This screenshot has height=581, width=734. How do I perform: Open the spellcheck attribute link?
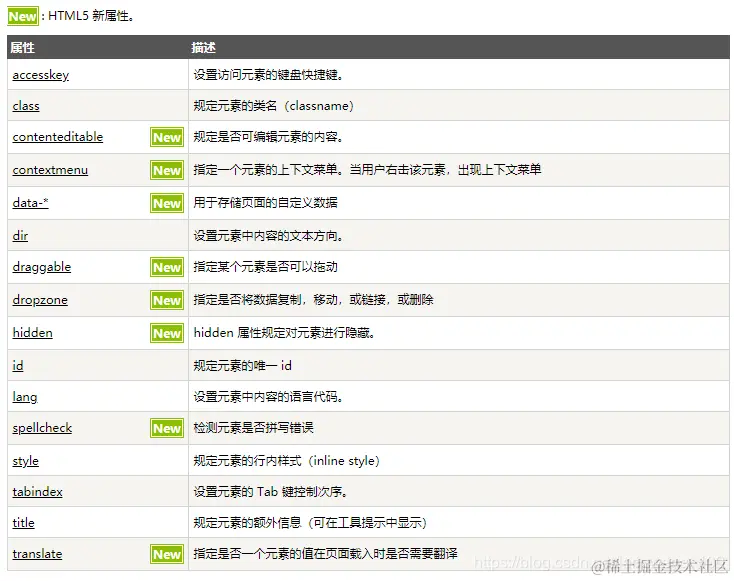point(42,428)
